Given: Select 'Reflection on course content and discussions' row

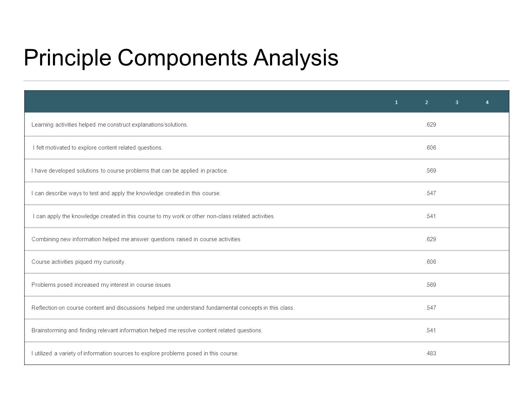Looking at the screenshot, I should pyautogui.click(x=267, y=308).
